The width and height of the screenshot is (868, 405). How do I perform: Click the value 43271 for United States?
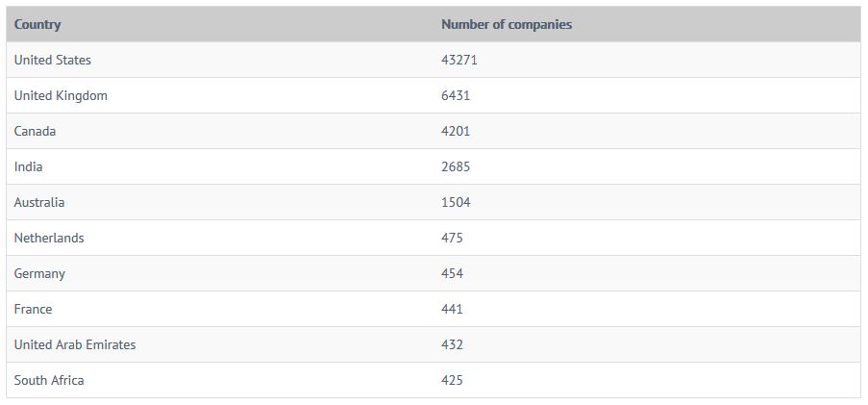pyautogui.click(x=459, y=60)
